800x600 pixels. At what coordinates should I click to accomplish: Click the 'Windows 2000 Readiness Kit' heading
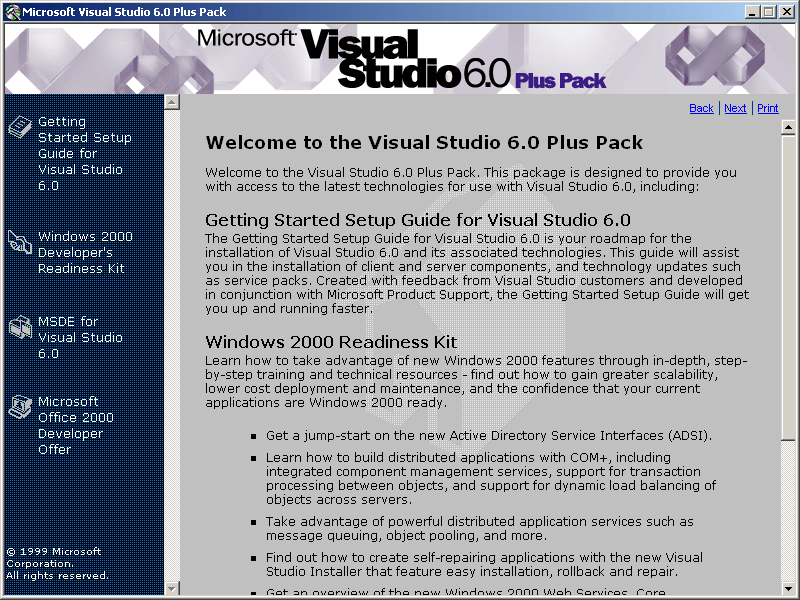coord(331,342)
